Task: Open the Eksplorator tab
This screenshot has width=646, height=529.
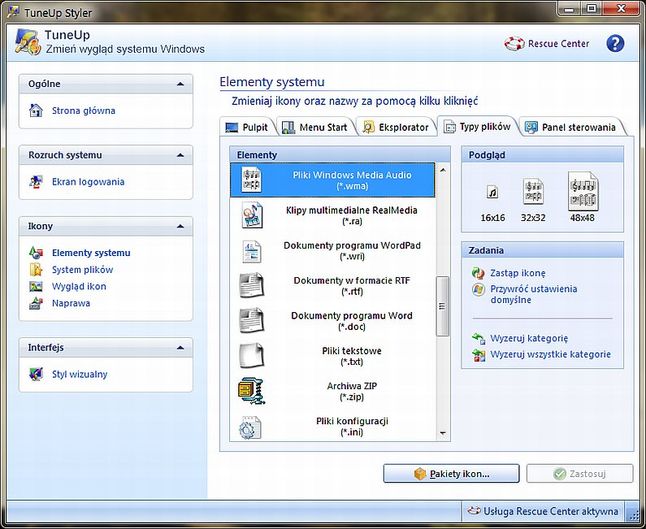Action: click(396, 127)
